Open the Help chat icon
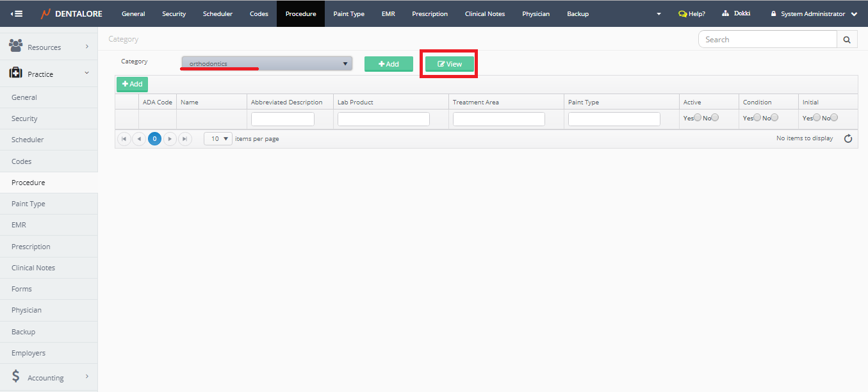 pos(682,13)
